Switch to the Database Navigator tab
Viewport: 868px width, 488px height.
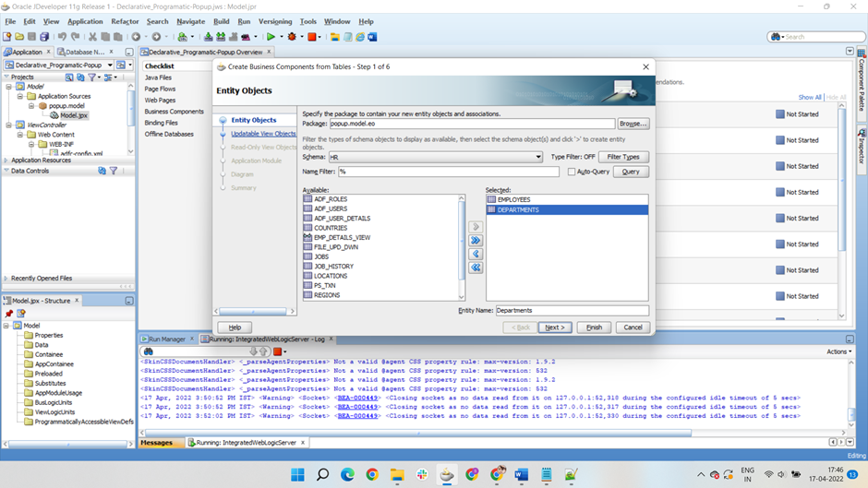pos(85,52)
